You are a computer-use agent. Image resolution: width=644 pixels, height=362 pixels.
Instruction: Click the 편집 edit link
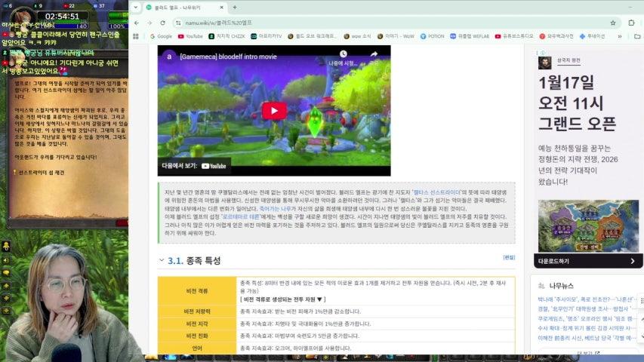[509, 257]
